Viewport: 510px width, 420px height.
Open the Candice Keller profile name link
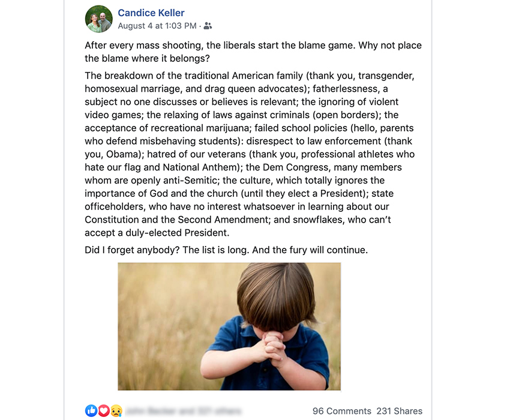click(x=151, y=13)
